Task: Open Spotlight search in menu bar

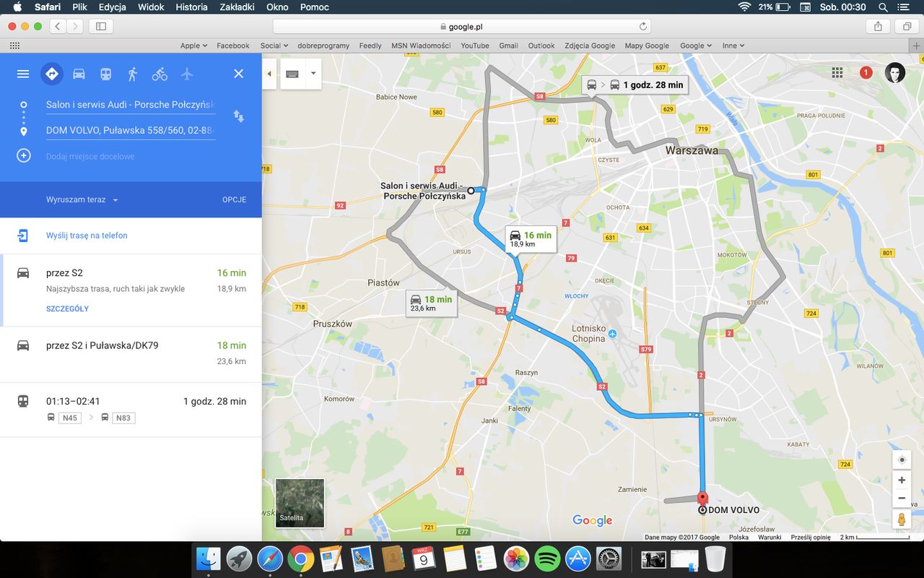Action: click(883, 7)
